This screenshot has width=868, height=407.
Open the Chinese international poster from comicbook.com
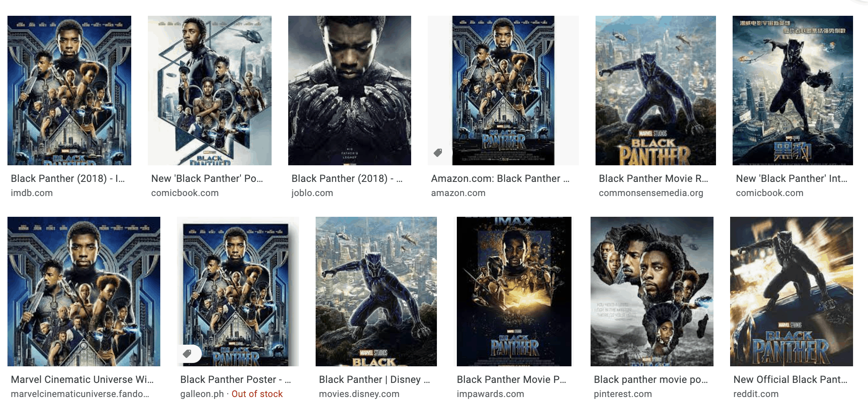(x=793, y=91)
